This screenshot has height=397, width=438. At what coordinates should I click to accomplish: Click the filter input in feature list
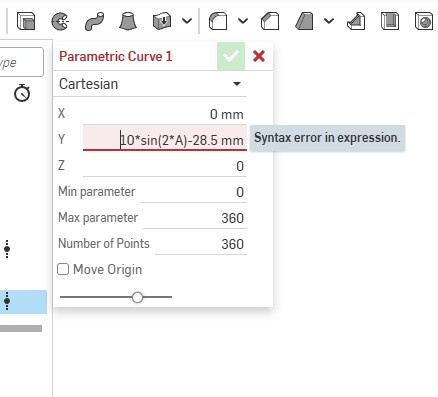point(21,62)
